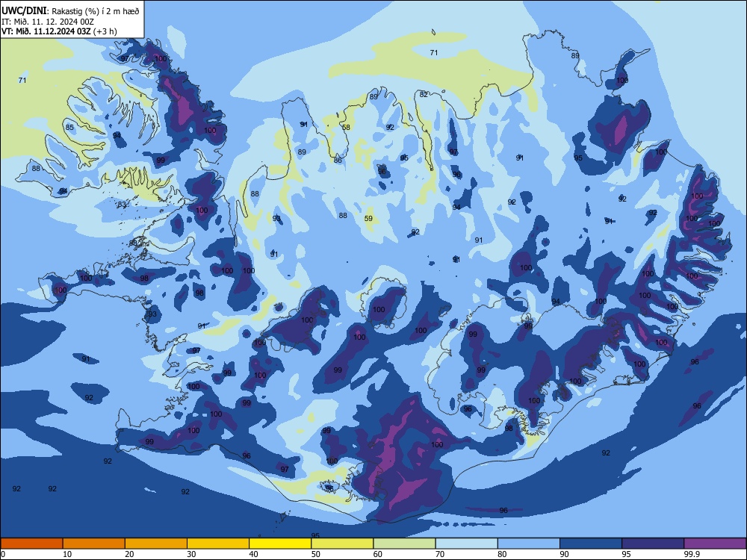Click the pale blue 70–80 legend swatch
The width and height of the screenshot is (747, 560).
tap(467, 544)
